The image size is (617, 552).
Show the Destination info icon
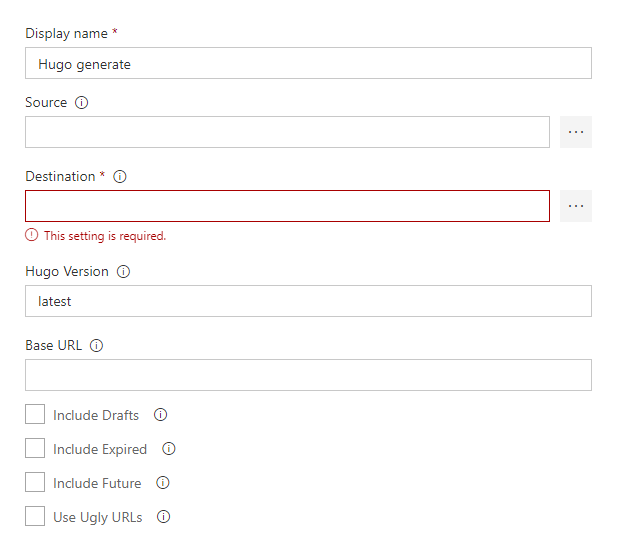120,177
